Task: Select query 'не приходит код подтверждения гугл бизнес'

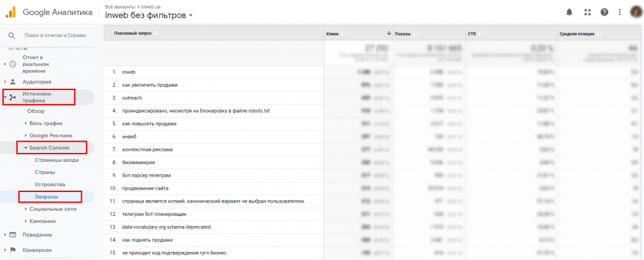Action: coord(175,253)
